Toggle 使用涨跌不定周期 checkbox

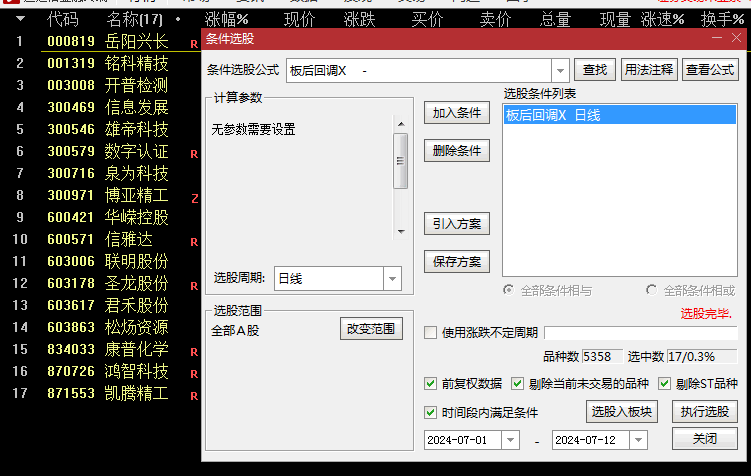[430, 332]
